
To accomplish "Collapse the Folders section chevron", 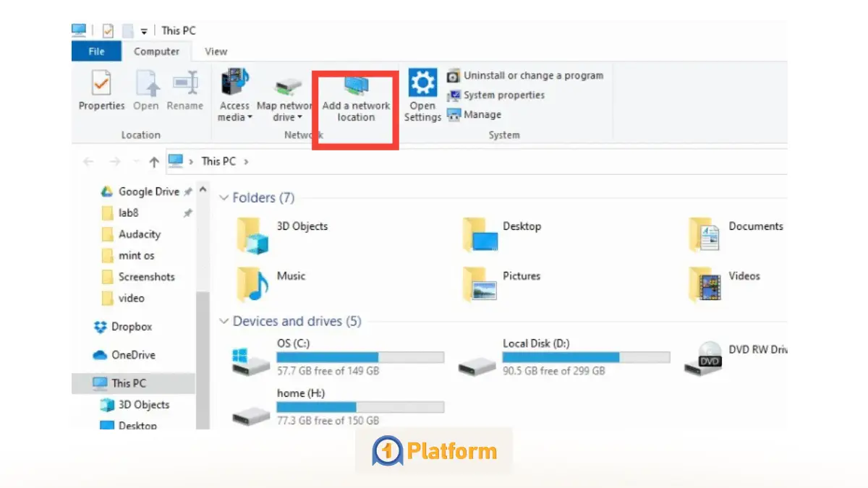I will pos(224,198).
